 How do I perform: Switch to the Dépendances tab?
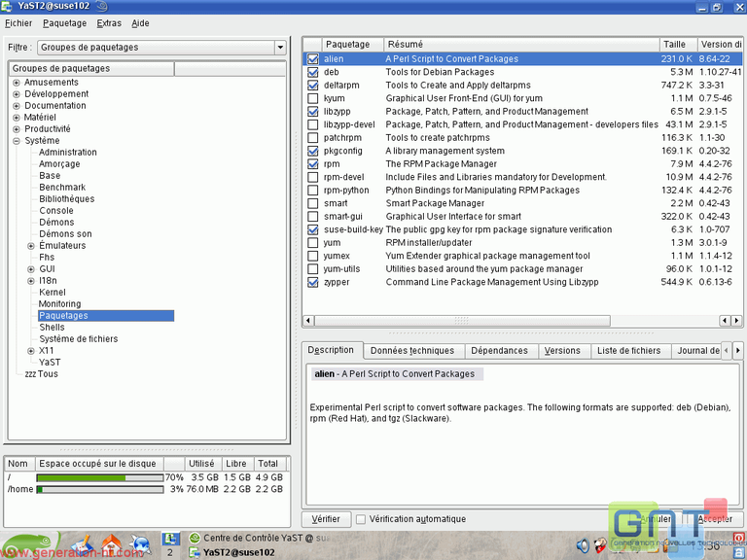tap(499, 351)
